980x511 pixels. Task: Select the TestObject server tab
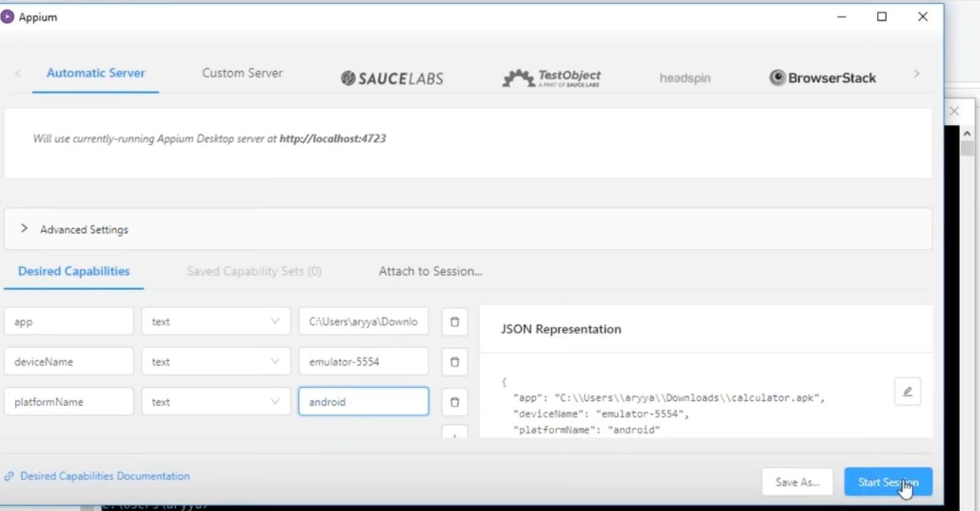click(x=551, y=78)
